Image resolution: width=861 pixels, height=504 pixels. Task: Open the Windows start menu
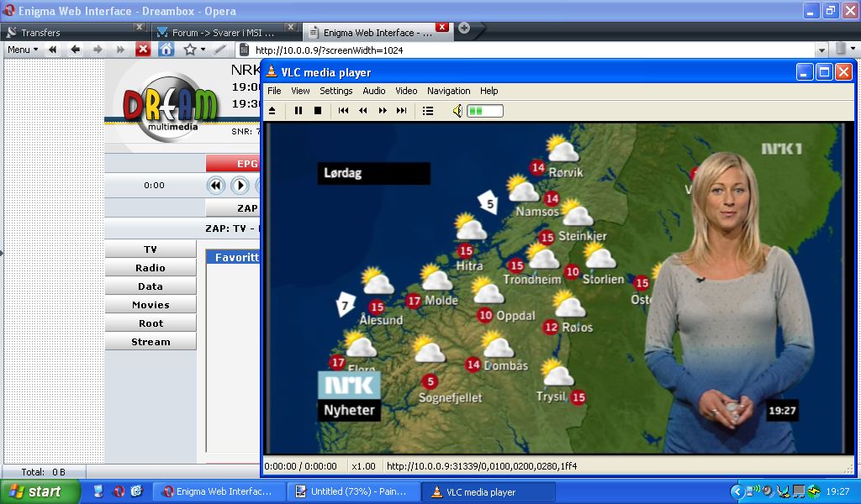point(40,491)
